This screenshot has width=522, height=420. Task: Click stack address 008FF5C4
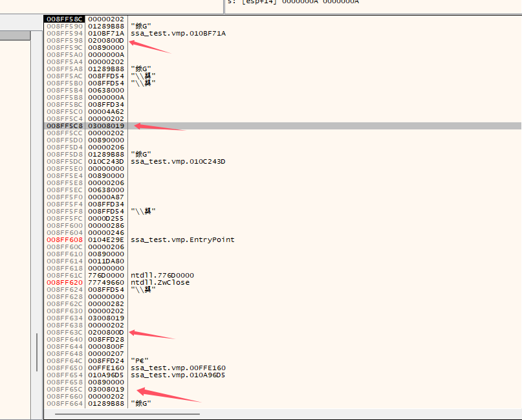[64, 118]
